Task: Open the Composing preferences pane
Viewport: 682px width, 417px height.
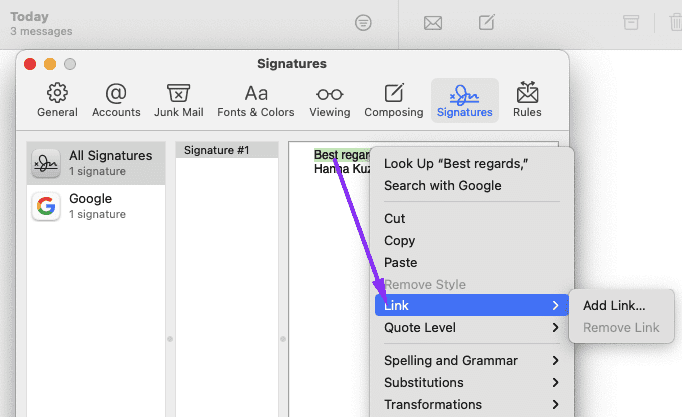Action: 394,100
